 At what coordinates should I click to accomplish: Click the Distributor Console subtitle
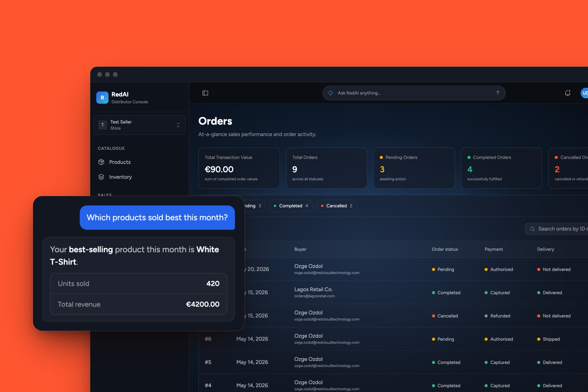[130, 102]
